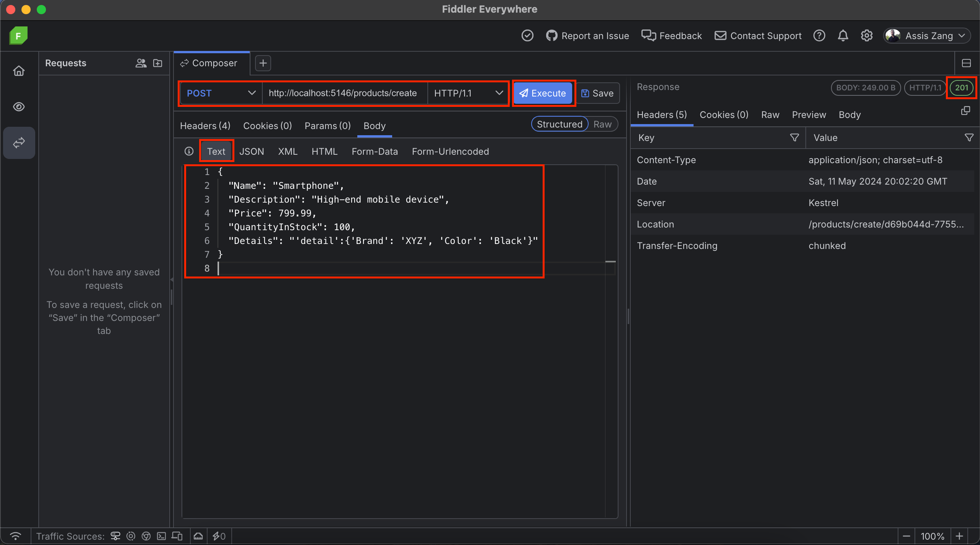Click the Kestrel server value
This screenshot has height=545, width=980.
point(823,203)
